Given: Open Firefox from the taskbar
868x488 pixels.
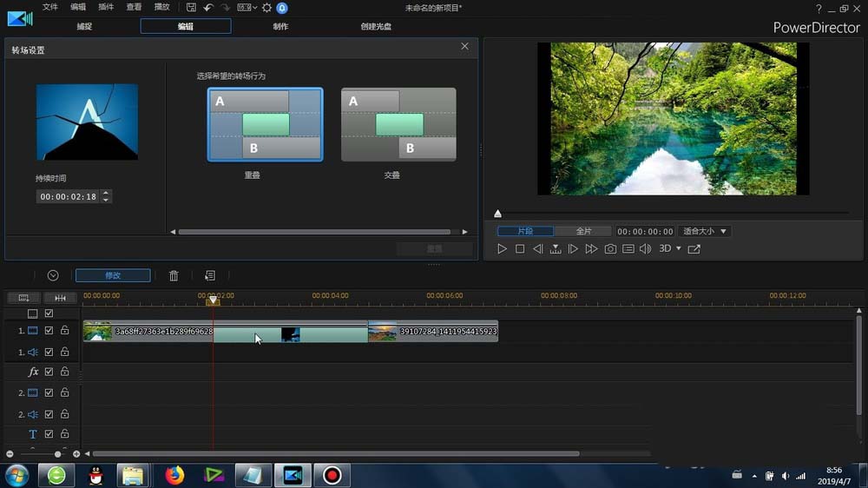Looking at the screenshot, I should pyautogui.click(x=174, y=475).
